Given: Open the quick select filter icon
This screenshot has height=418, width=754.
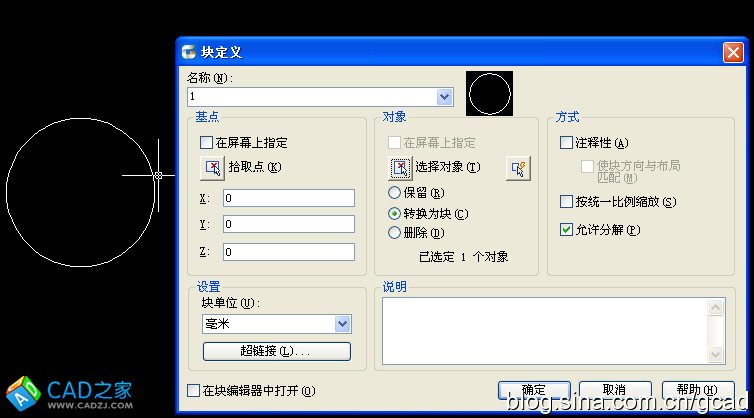Looking at the screenshot, I should [x=517, y=168].
